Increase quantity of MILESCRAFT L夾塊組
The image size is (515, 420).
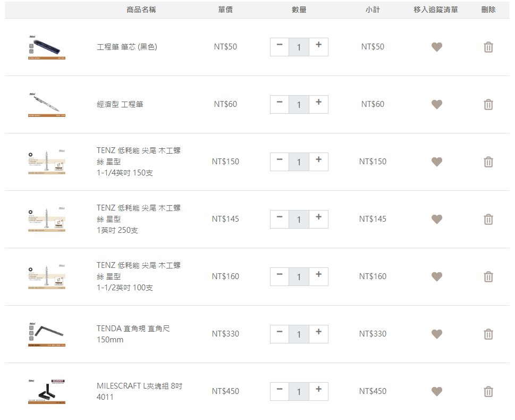(x=318, y=390)
